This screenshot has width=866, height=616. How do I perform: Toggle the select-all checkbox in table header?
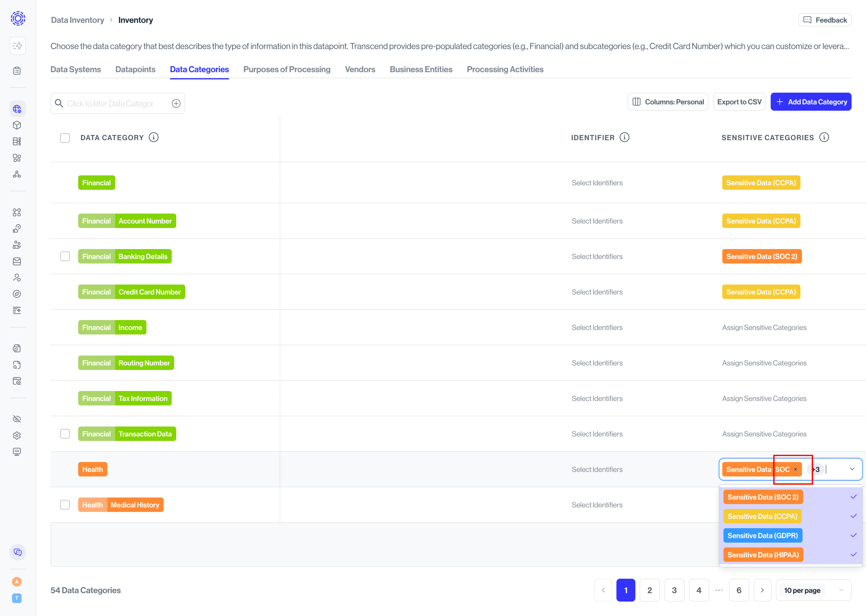tap(65, 138)
